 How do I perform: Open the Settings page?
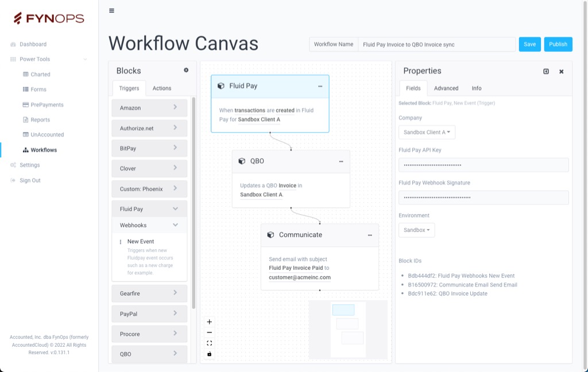tap(30, 165)
